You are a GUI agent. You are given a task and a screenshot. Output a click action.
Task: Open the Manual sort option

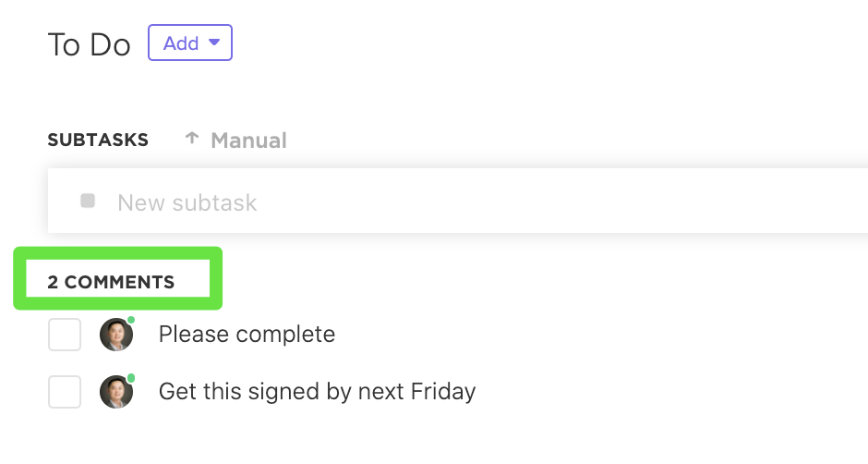click(248, 140)
